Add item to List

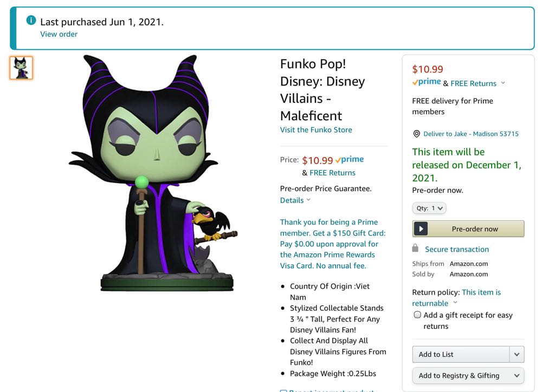pos(461,354)
